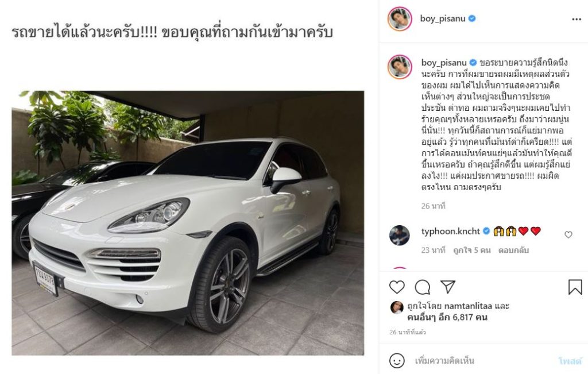This screenshot has height=374, width=588.
Task: Open comment bubble icon under post
Action: point(422,287)
